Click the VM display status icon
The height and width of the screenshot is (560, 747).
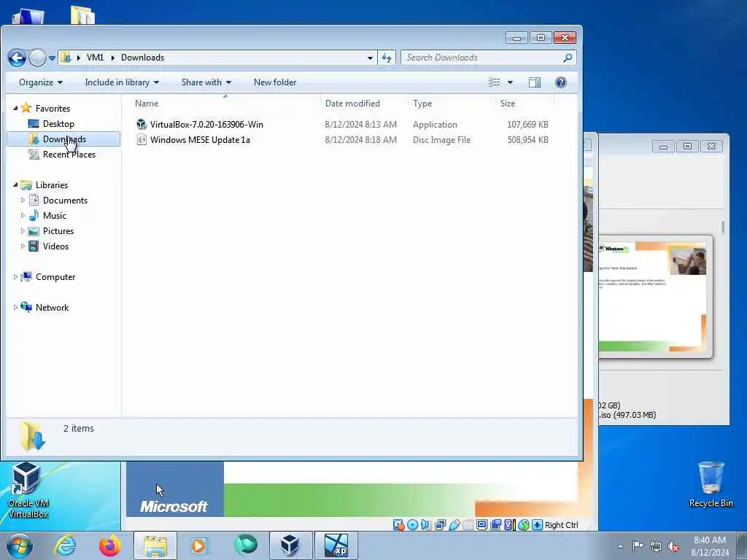(x=481, y=525)
